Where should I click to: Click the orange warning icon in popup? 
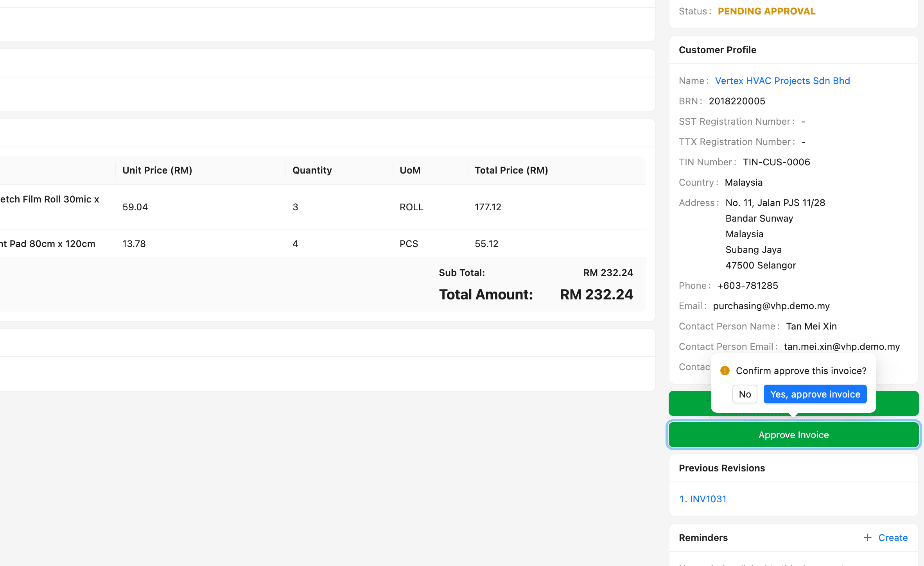click(x=725, y=371)
